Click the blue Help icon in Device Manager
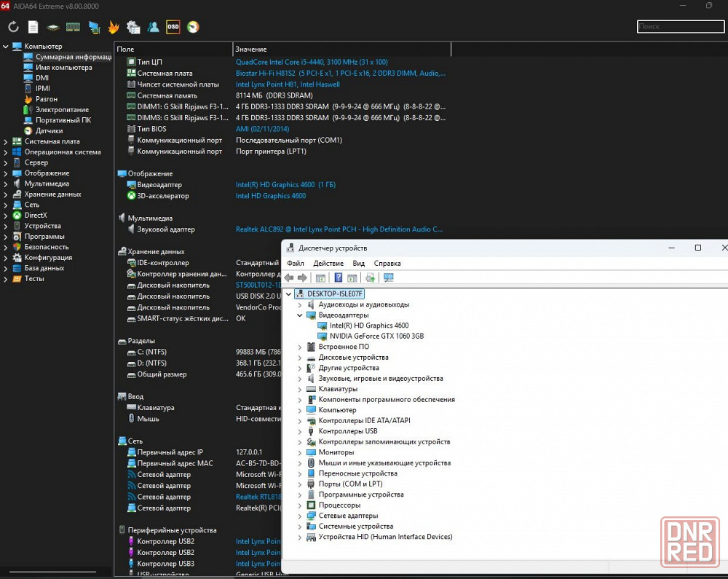 [338, 277]
